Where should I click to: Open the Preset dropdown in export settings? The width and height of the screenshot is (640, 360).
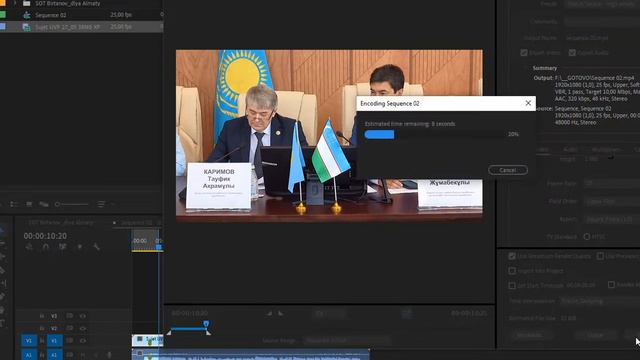pos(602,4)
